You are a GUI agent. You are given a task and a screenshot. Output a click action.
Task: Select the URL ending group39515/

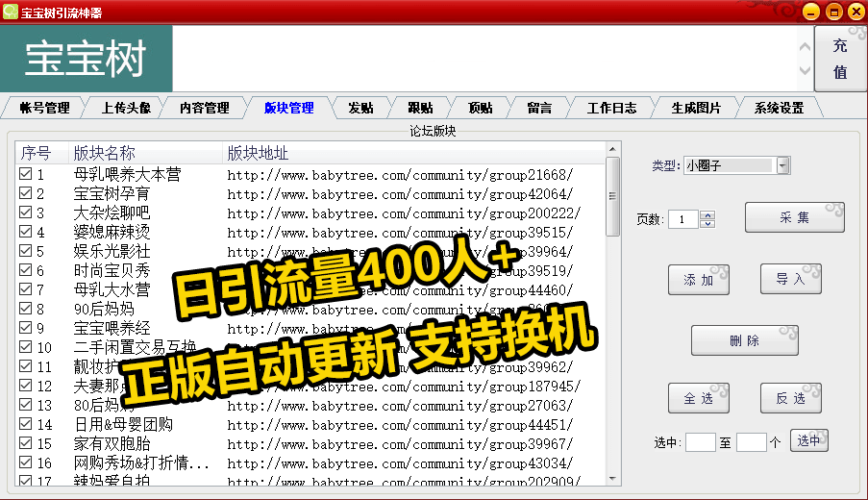(400, 233)
